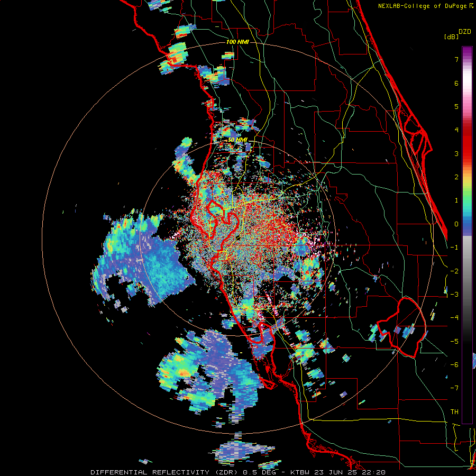This screenshot has height=476, width=476.
Task: Select the -4 dB scale label
Action: [454, 318]
